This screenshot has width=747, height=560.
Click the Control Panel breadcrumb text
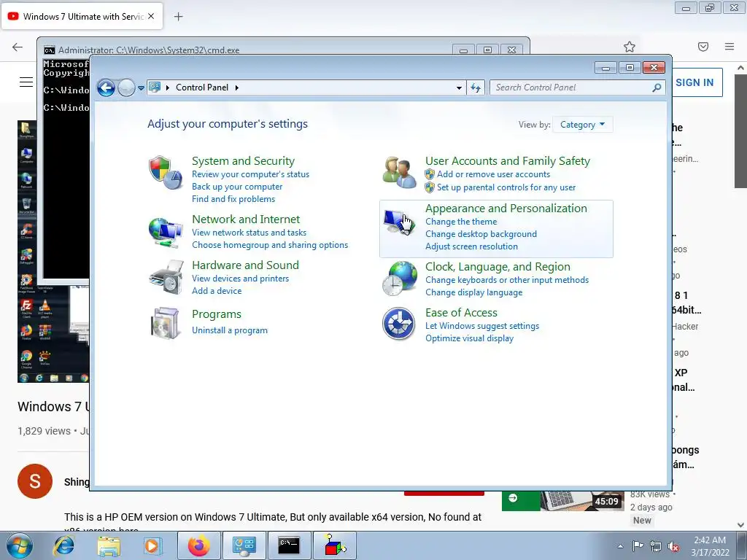tap(202, 87)
